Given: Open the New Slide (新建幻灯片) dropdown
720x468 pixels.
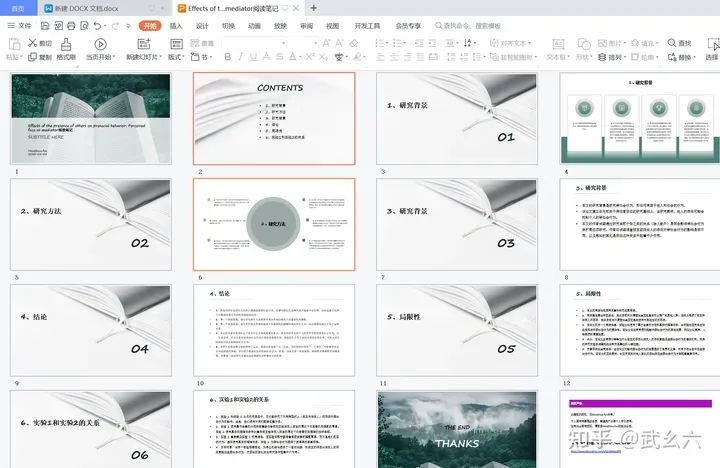Looking at the screenshot, I should (x=146, y=57).
